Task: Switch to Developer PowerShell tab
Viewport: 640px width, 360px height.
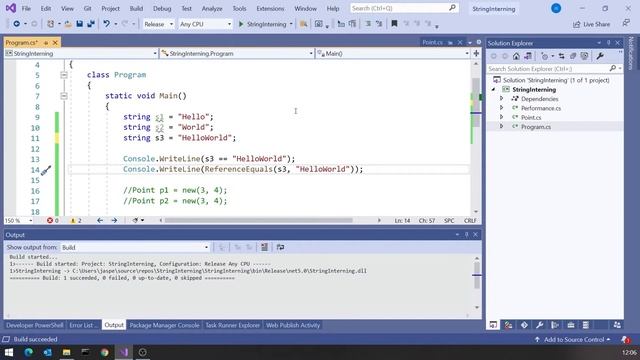Action: (x=35, y=325)
